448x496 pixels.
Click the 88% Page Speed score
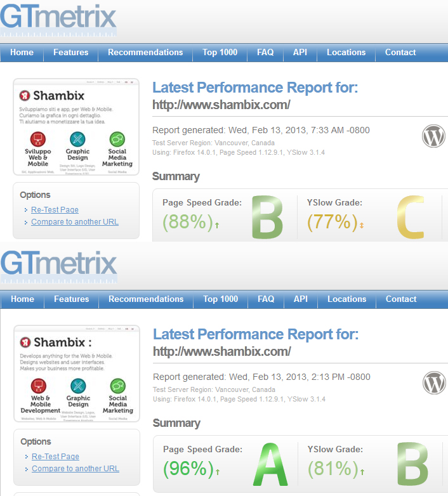[x=188, y=222]
